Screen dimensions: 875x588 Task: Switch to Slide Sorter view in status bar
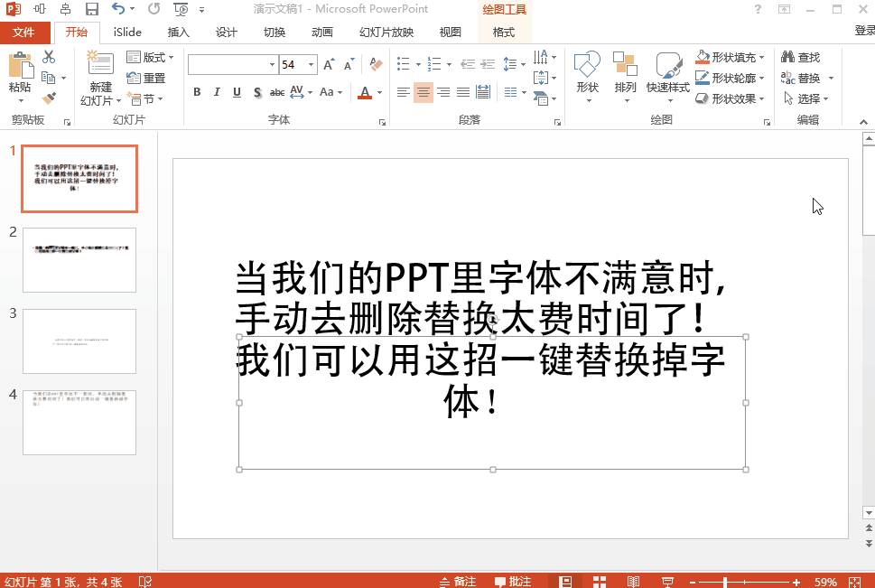[600, 581]
